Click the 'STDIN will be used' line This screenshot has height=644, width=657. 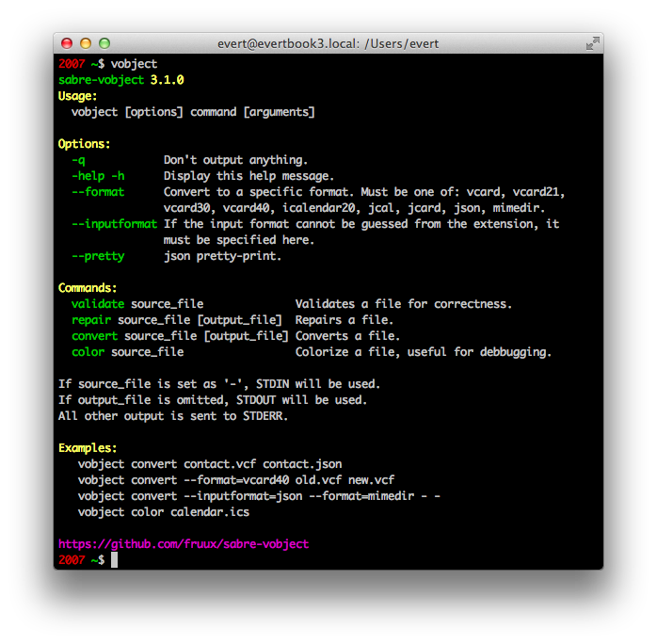pyautogui.click(x=219, y=384)
